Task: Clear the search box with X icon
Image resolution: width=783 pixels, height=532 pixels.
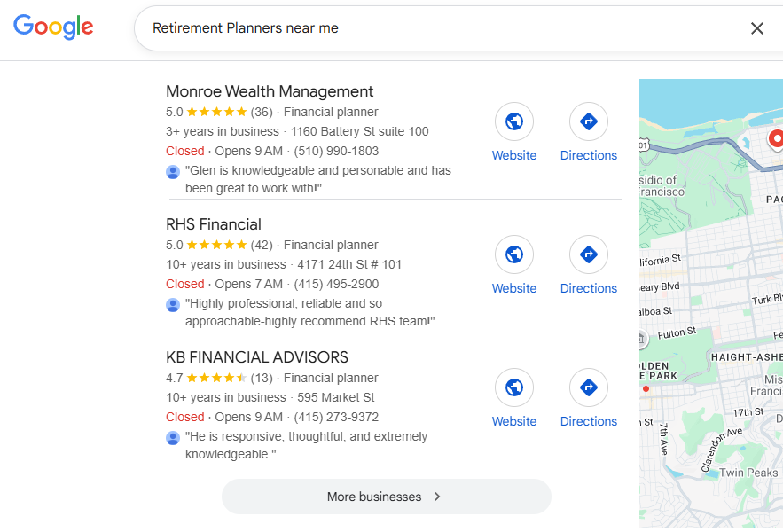Action: tap(756, 28)
